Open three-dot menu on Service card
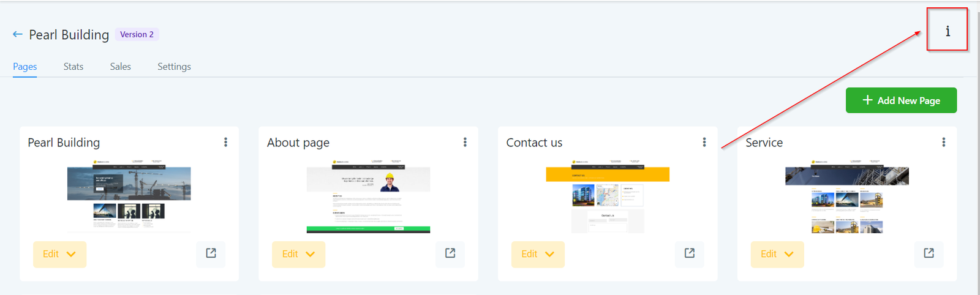 [943, 142]
